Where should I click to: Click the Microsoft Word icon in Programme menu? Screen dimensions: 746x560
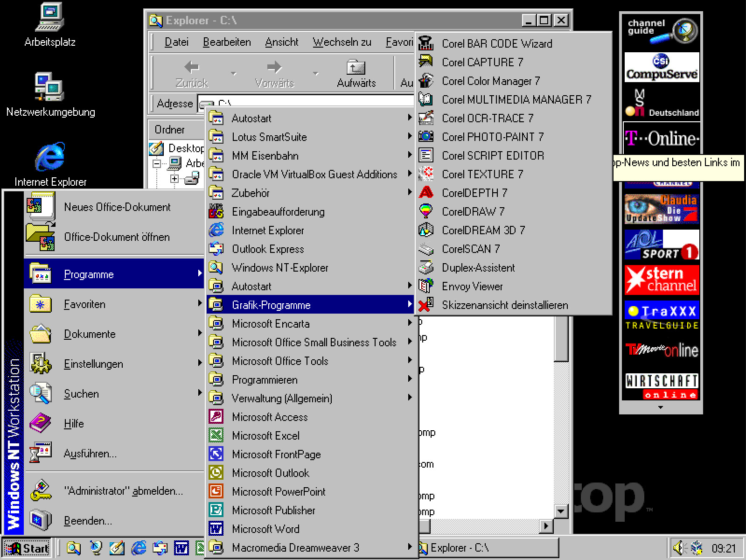[216, 529]
